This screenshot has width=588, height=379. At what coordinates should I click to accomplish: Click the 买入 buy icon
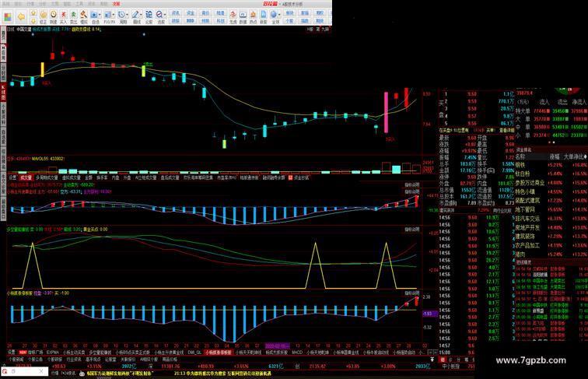click(63, 16)
